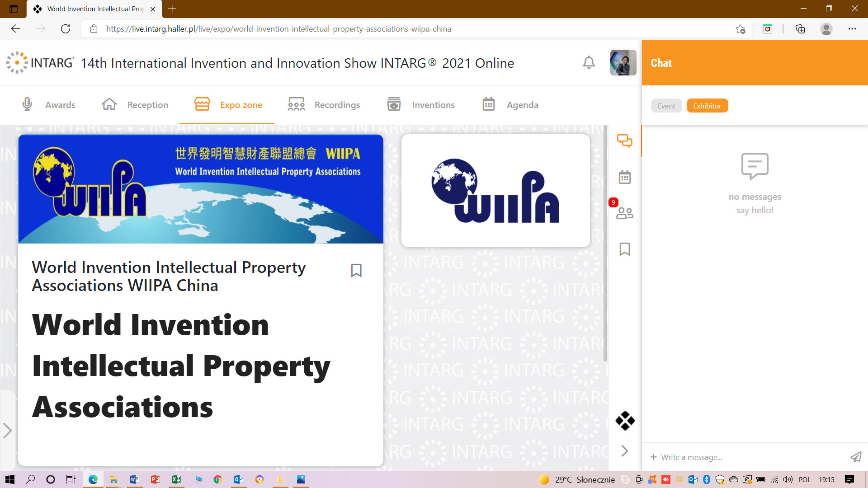
Task: Open the tab actions menu icon
Action: click(14, 9)
